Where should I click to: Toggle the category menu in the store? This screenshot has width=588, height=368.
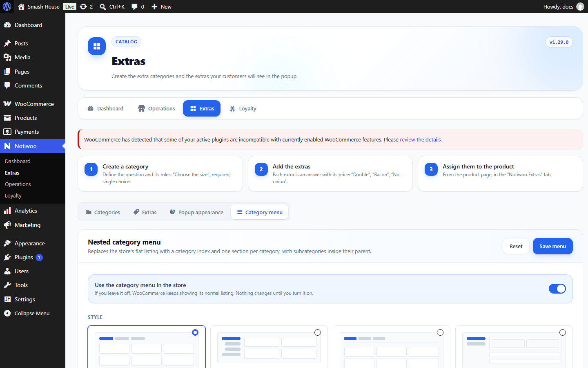point(557,289)
